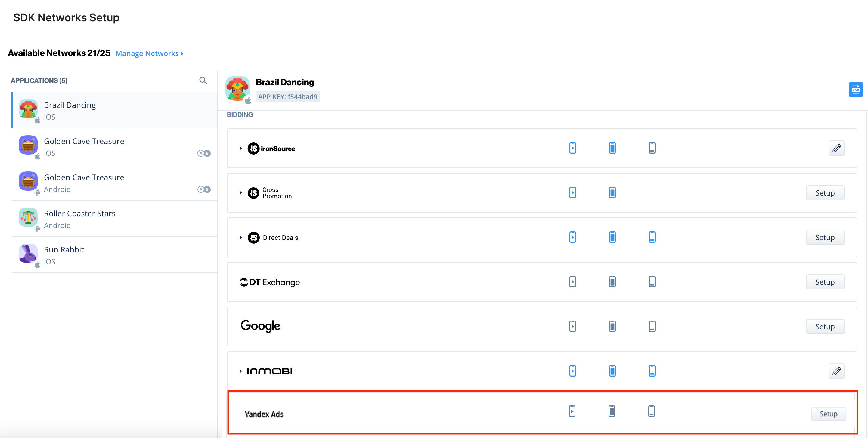Click the APP KEY f544bad9 label
The width and height of the screenshot is (868, 438).
287,96
